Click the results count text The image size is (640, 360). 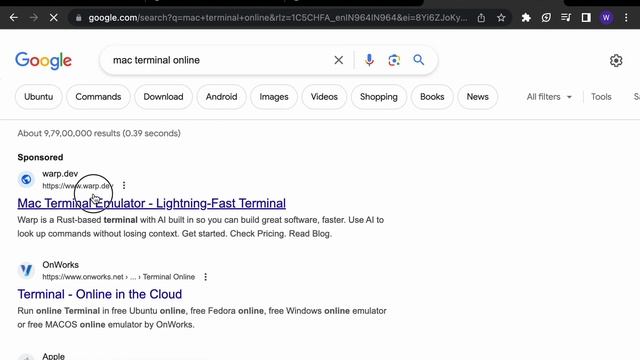(99, 133)
